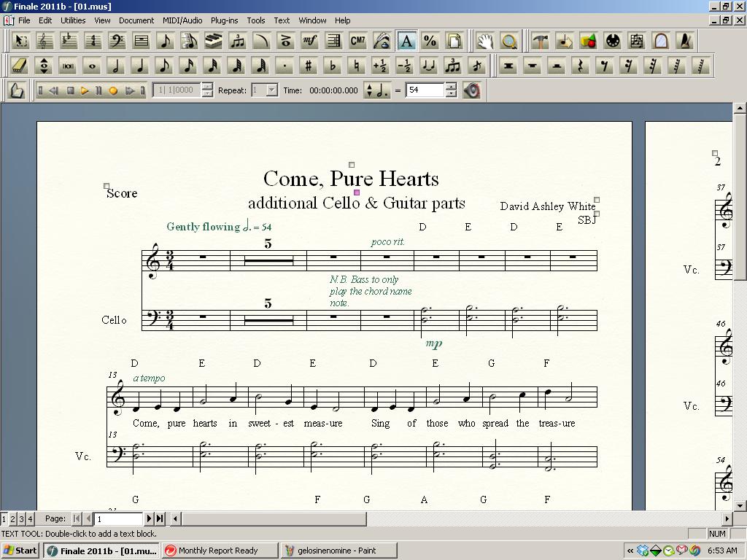Click the Stop playback button
Image resolution: width=747 pixels, height=560 pixels.
(x=70, y=90)
